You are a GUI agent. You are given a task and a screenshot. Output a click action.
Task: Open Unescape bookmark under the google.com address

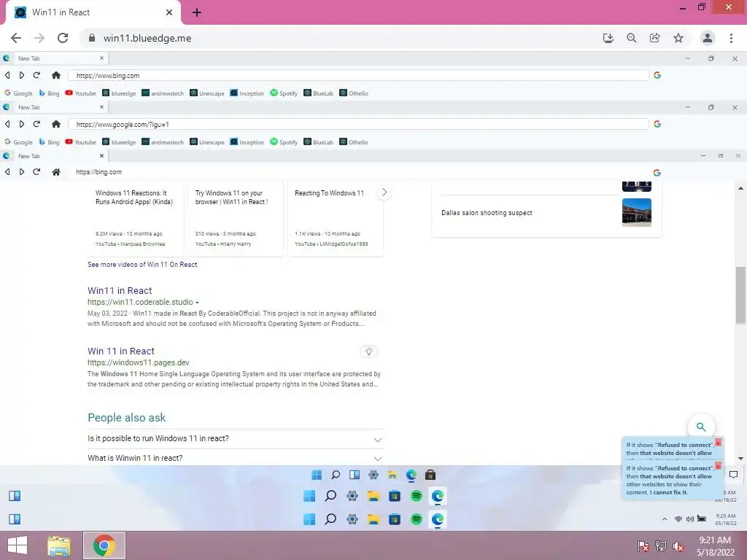click(206, 142)
